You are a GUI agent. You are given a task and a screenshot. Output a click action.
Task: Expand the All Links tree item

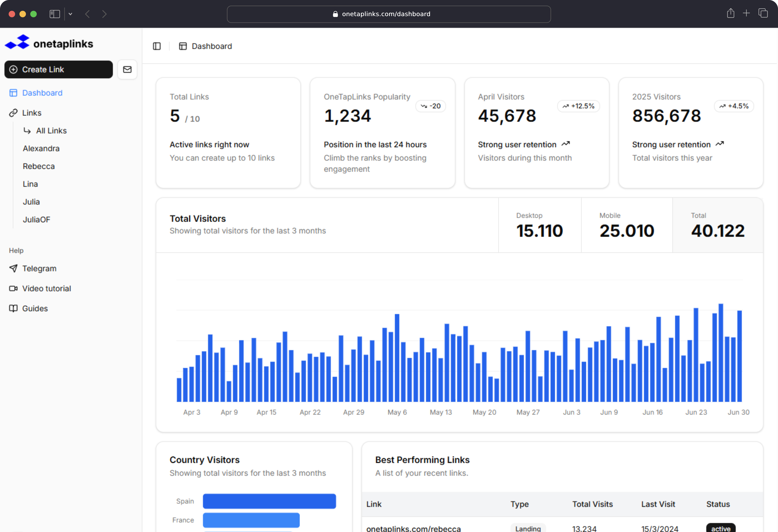pyautogui.click(x=51, y=130)
